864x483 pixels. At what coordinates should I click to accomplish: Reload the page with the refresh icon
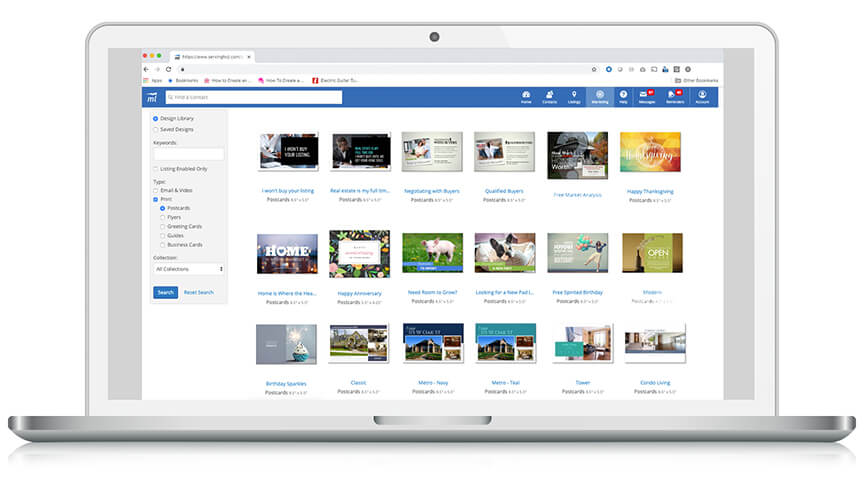pos(169,69)
